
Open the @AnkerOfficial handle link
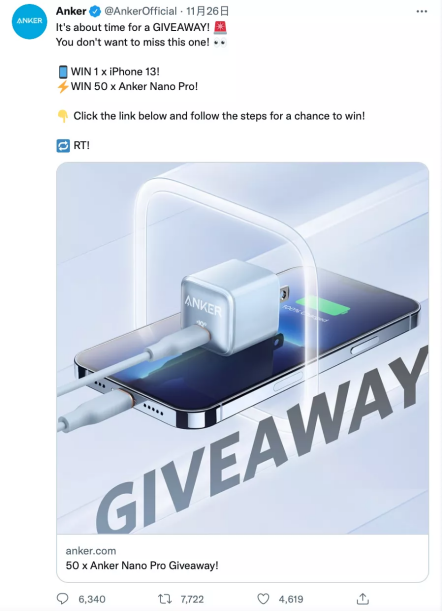pyautogui.click(x=141, y=11)
